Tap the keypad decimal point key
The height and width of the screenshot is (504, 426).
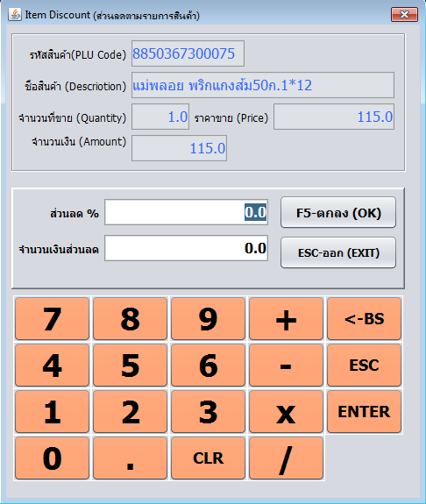(x=131, y=458)
